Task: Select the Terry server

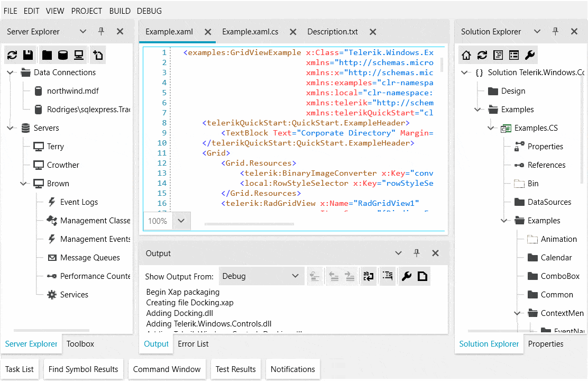Action: 55,147
